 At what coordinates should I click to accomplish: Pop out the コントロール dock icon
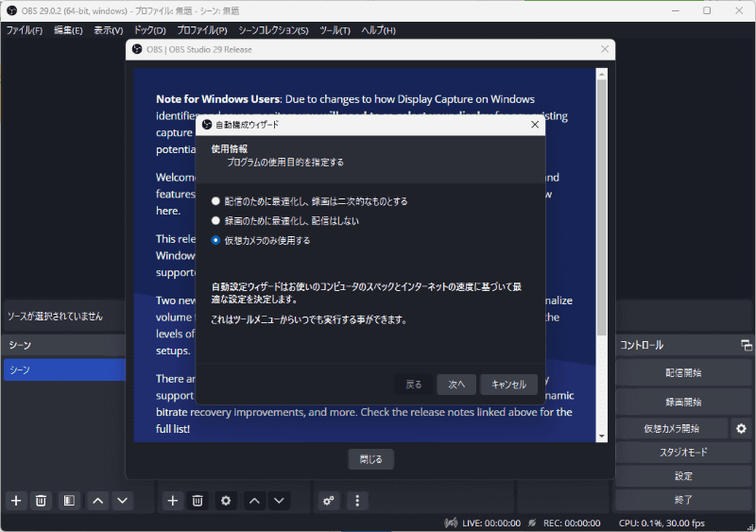(x=746, y=345)
